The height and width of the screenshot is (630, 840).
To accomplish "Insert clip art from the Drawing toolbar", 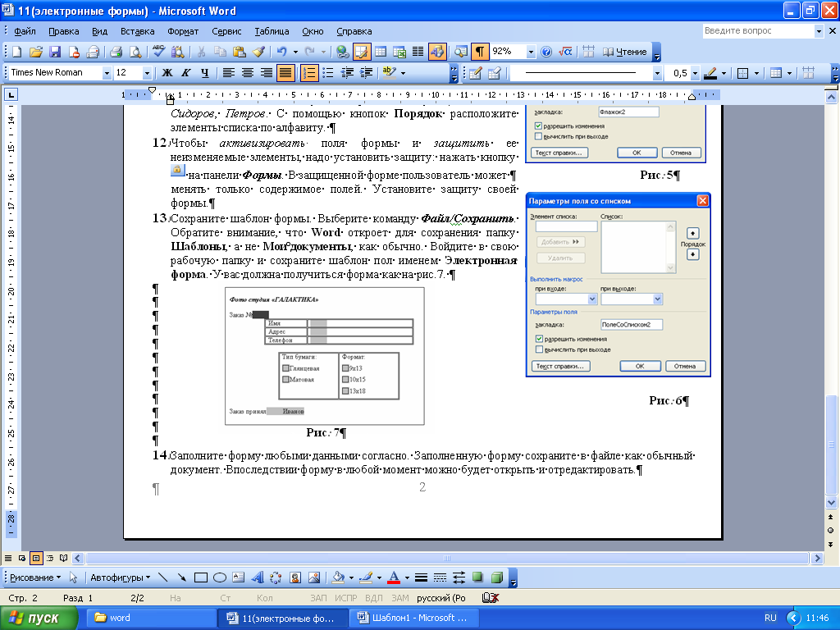I will tap(295, 577).
